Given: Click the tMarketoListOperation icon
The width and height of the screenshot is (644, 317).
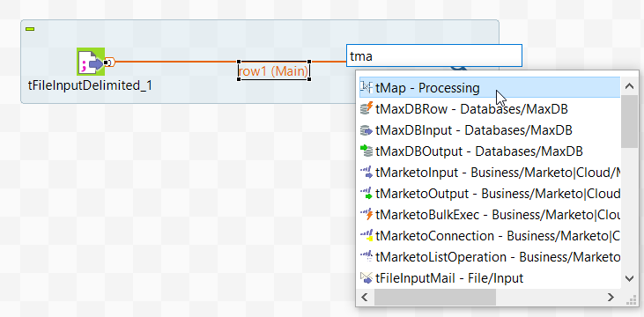Looking at the screenshot, I should tap(366, 256).
